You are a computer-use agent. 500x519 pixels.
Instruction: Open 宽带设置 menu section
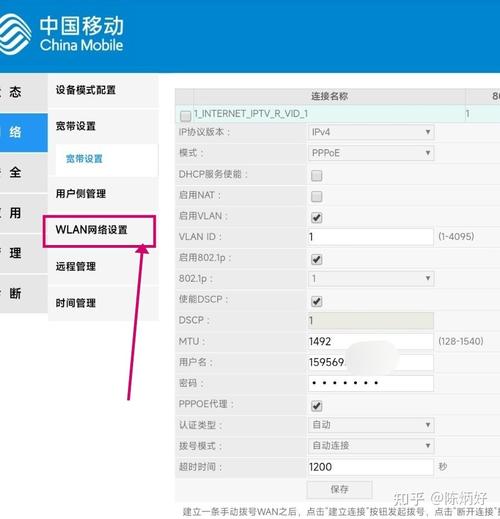point(76,126)
